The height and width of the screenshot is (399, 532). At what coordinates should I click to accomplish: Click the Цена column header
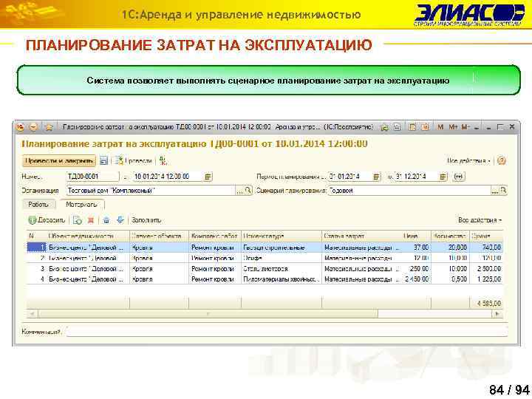coord(414,236)
